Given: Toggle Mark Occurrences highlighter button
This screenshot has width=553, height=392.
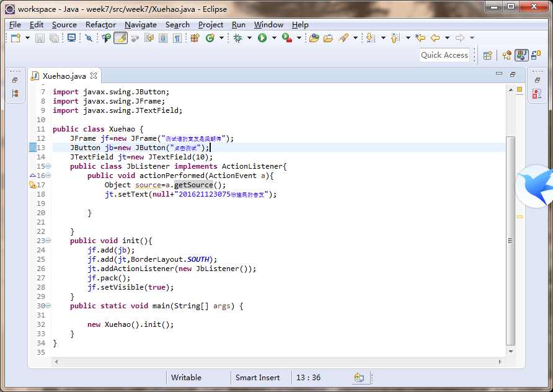Looking at the screenshot, I should pos(120,38).
